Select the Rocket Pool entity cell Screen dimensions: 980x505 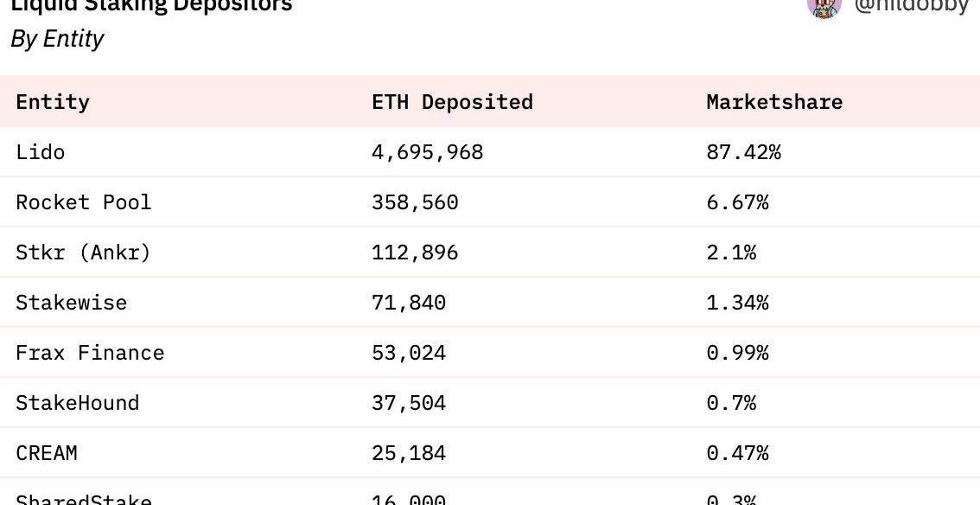pyautogui.click(x=84, y=202)
